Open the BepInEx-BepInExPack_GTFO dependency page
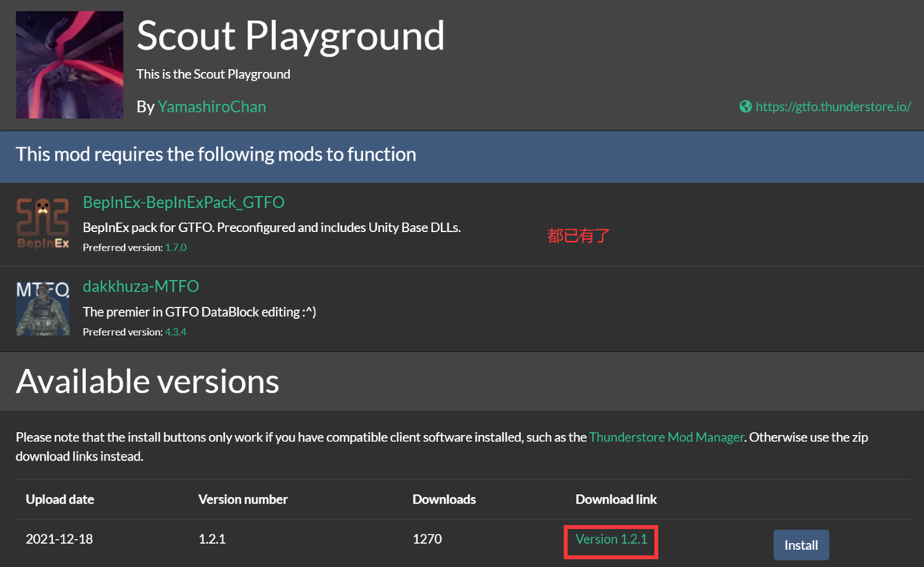 184,202
